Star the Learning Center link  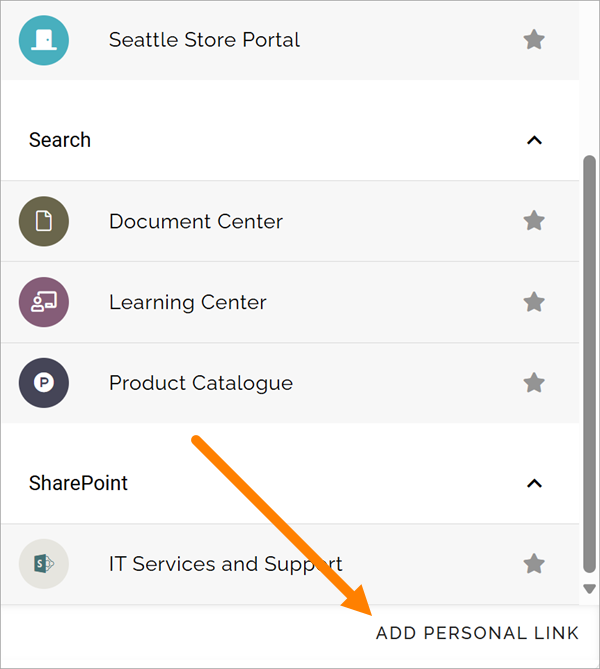coord(534,302)
